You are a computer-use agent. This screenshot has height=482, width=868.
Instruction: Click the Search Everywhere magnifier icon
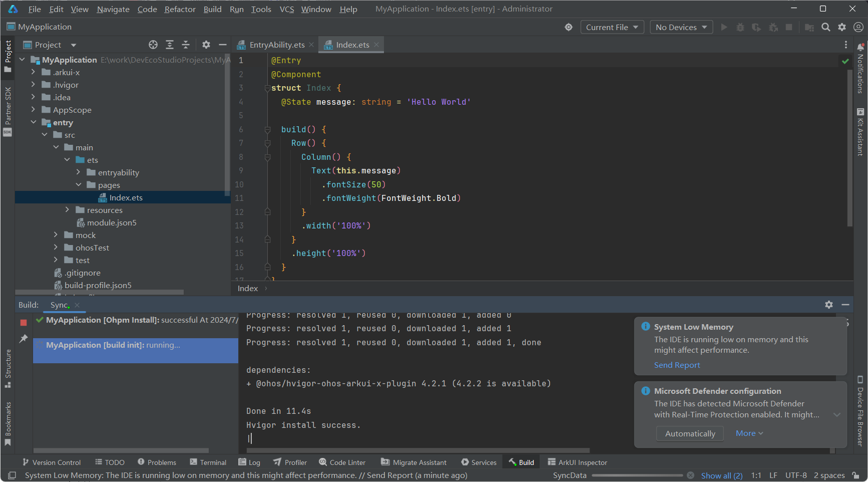tap(826, 27)
